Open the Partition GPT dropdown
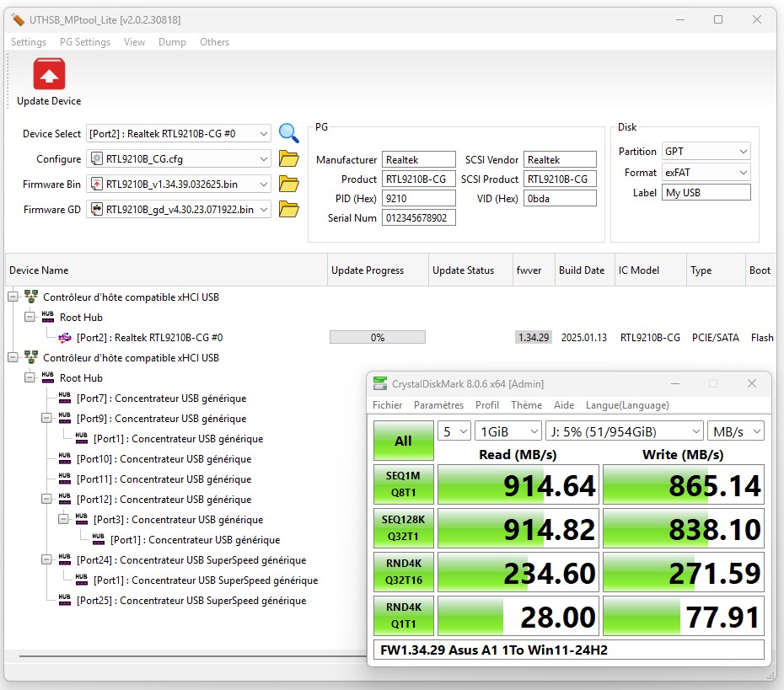 (706, 152)
